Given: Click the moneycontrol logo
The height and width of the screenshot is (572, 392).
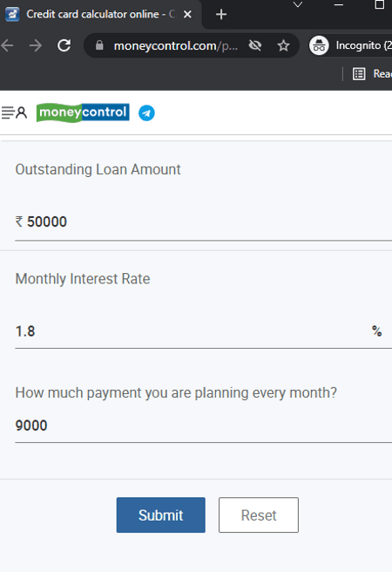Looking at the screenshot, I should pyautogui.click(x=83, y=112).
